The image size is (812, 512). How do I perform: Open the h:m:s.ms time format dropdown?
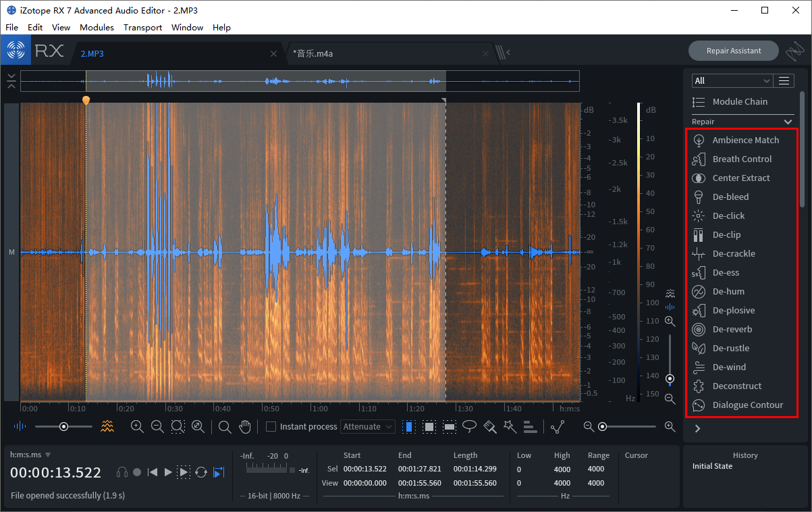click(30, 455)
